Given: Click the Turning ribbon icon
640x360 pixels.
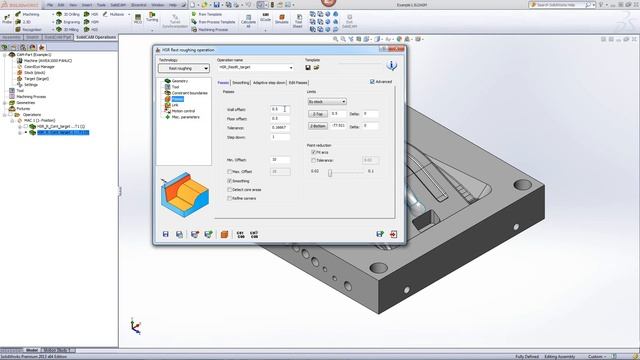Looking at the screenshot, I should coord(152,17).
